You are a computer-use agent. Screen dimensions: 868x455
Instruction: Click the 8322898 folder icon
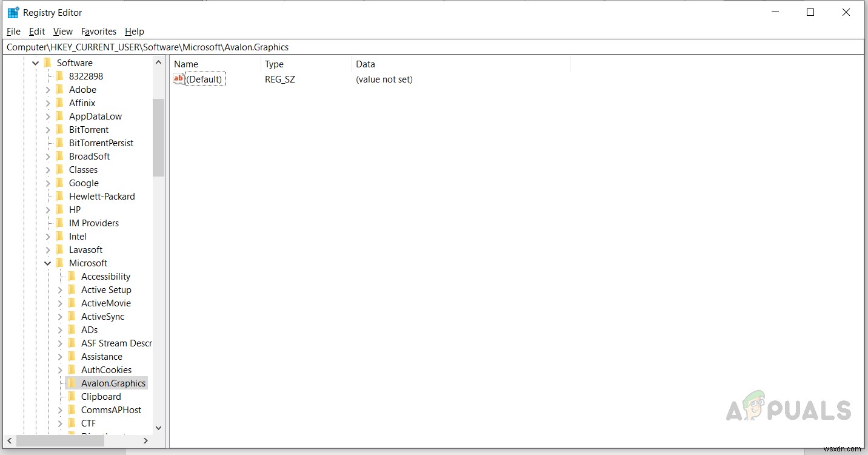[59, 76]
